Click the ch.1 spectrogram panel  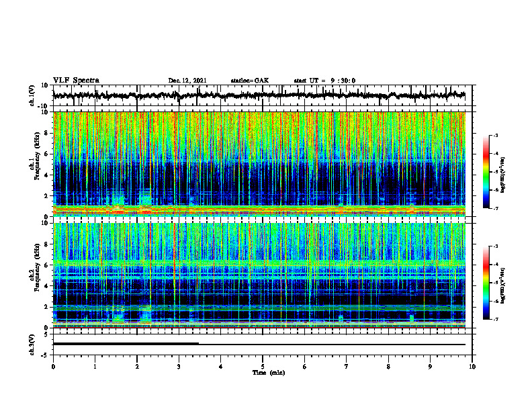point(259,164)
